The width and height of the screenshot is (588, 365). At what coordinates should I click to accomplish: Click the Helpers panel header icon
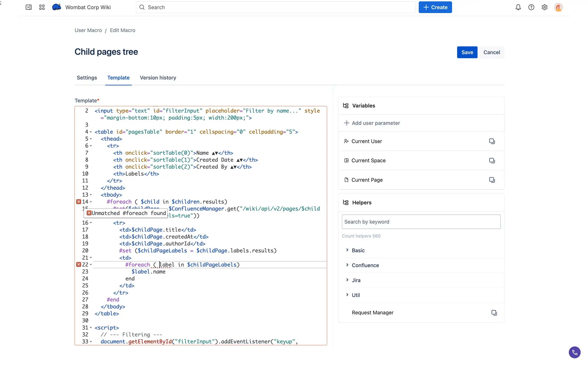345,203
